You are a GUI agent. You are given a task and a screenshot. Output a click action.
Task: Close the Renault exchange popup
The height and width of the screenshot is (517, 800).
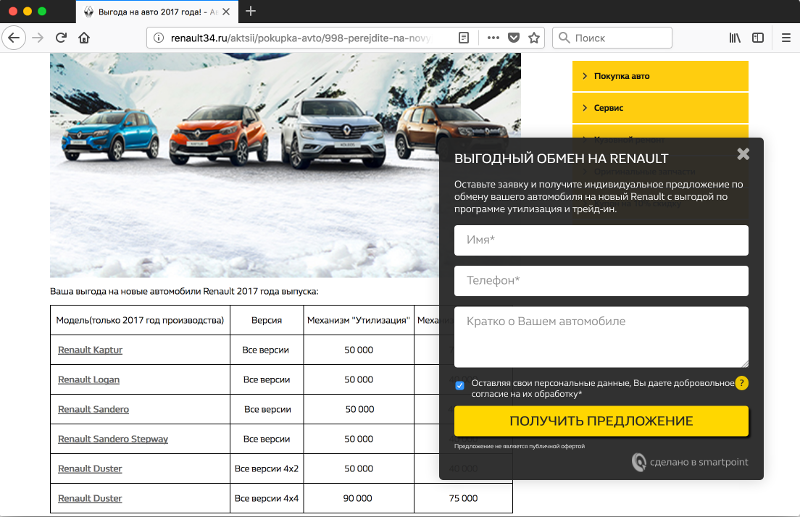(743, 154)
